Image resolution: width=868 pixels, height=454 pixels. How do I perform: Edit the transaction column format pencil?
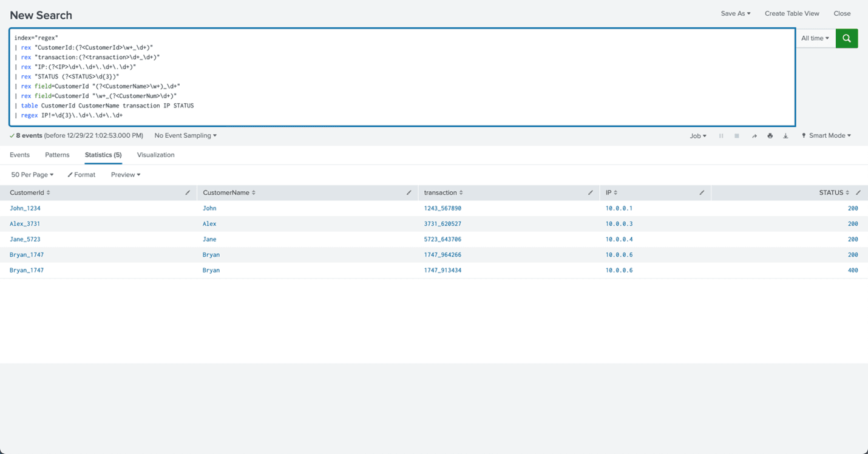[x=590, y=193]
